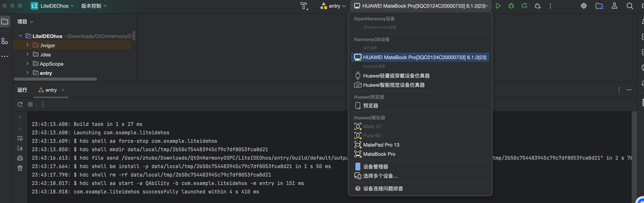
Task: Open the 项目 view selector dropdown
Action: click(25, 22)
